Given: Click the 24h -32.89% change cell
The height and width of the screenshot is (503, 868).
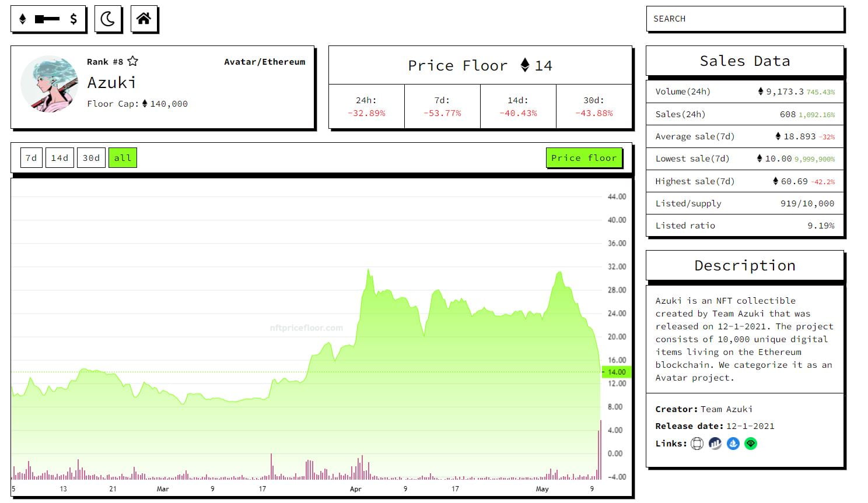Looking at the screenshot, I should (x=366, y=106).
